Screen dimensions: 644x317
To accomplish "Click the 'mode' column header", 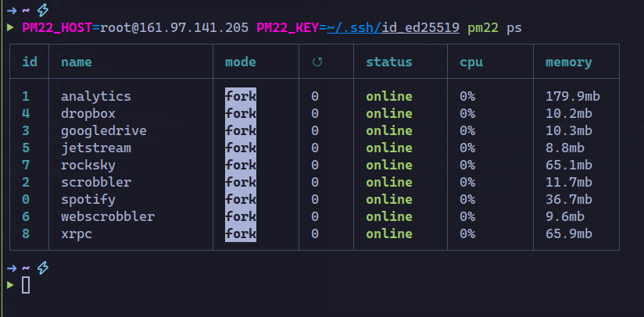I will [x=241, y=62].
